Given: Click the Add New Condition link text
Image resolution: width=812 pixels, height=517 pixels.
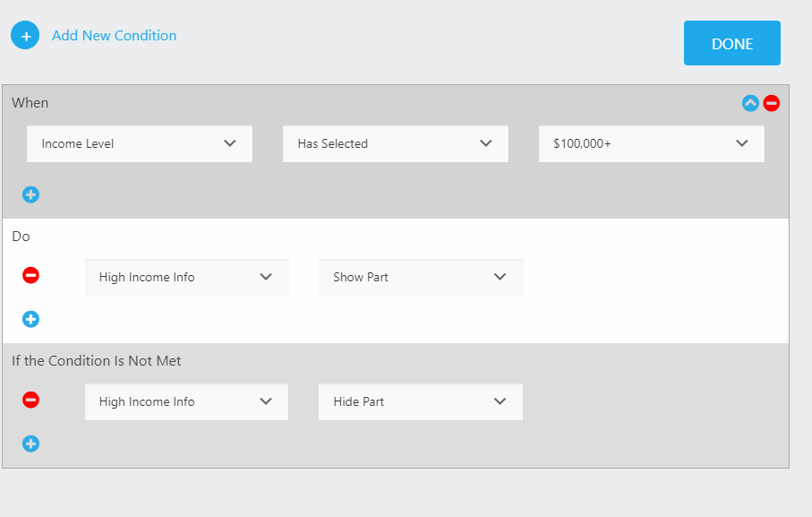Looking at the screenshot, I should [x=114, y=36].
